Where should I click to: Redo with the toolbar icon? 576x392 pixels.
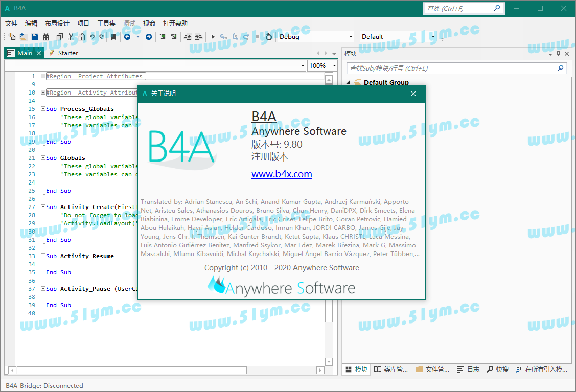click(x=102, y=36)
